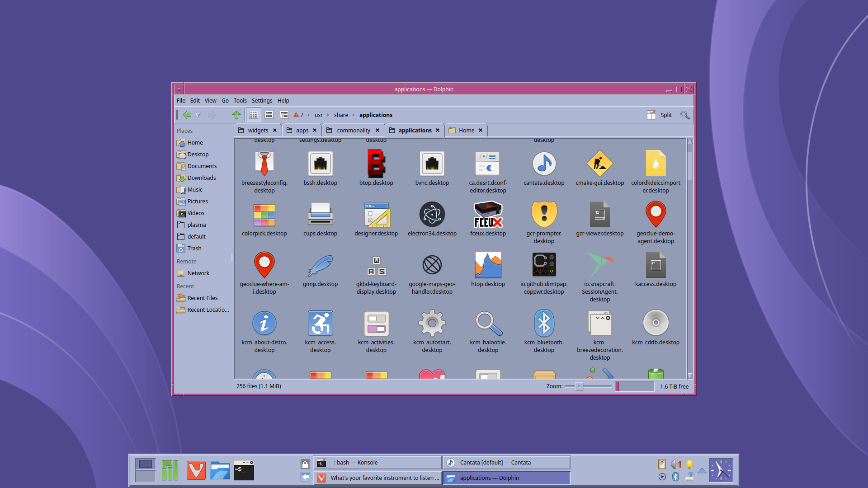
Task: Select geoclue-where-am-i.desktop icon
Action: [x=264, y=265]
